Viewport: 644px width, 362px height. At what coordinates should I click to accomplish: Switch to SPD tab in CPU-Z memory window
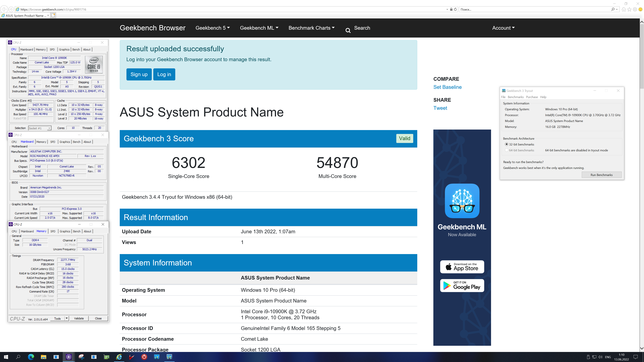pyautogui.click(x=53, y=231)
